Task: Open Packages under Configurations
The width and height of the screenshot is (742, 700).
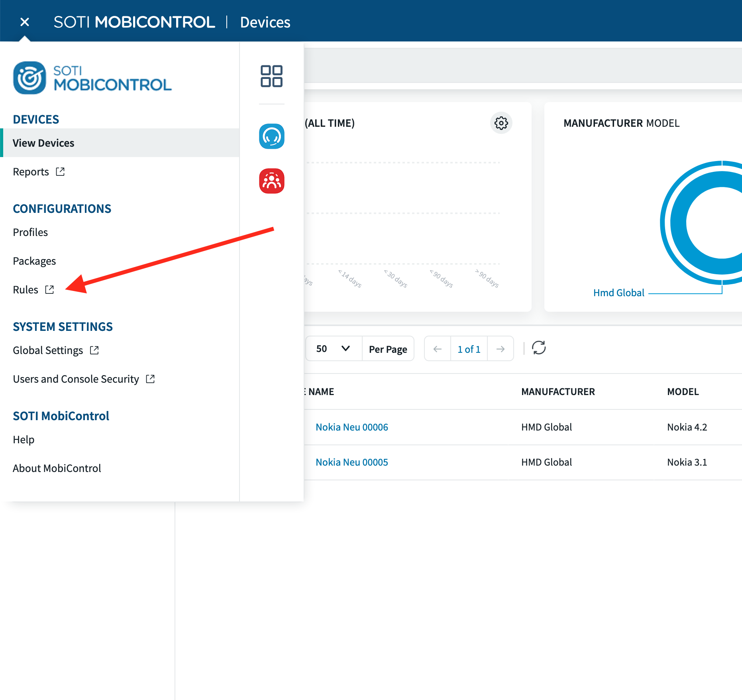Action: click(34, 261)
